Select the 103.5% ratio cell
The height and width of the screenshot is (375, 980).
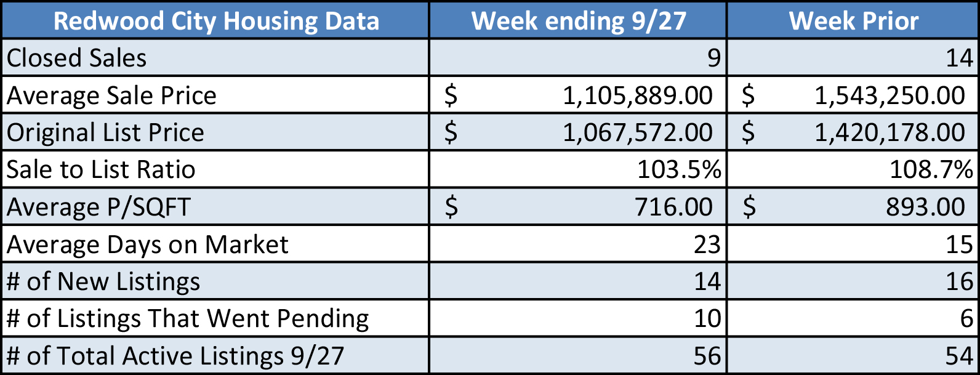[x=578, y=169]
